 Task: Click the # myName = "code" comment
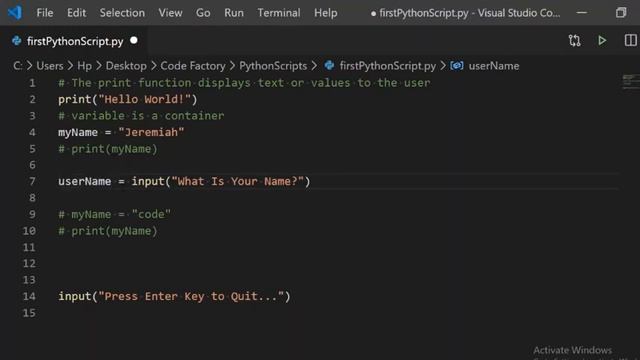pyautogui.click(x=114, y=214)
